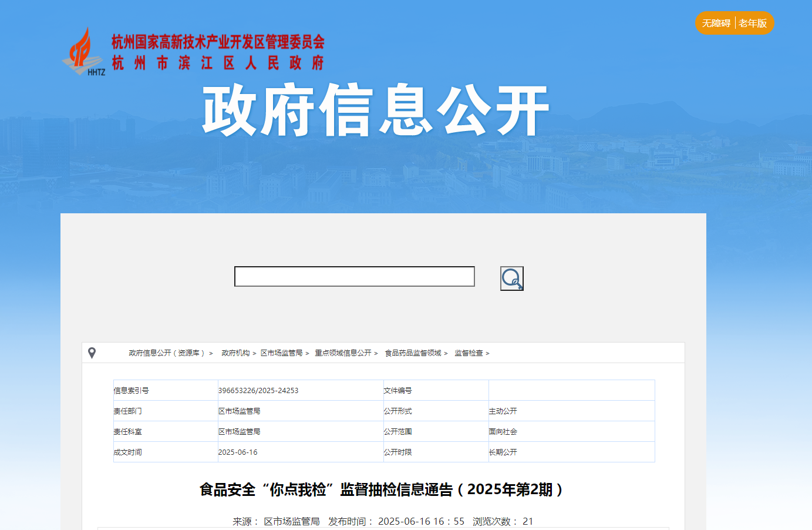Click the 信息索引号 label cell
Screen dimensions: 812x530
pos(166,391)
